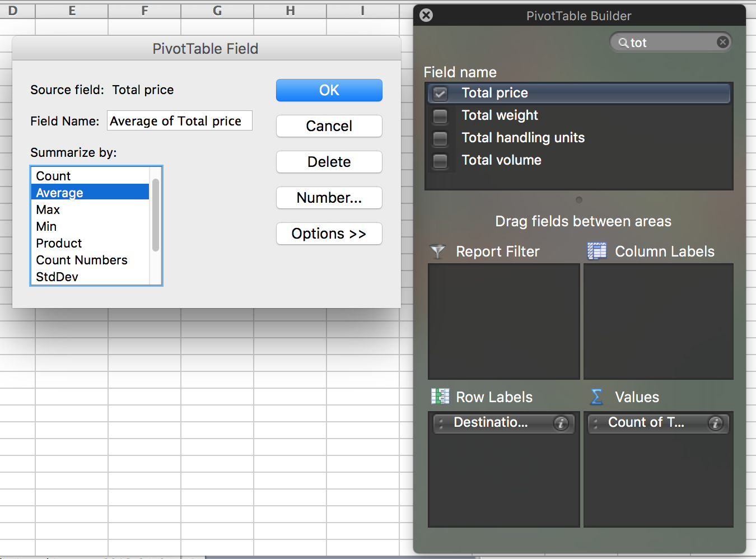Image resolution: width=756 pixels, height=559 pixels.
Task: Cancel the PivotTable Field dialog
Action: (x=329, y=126)
